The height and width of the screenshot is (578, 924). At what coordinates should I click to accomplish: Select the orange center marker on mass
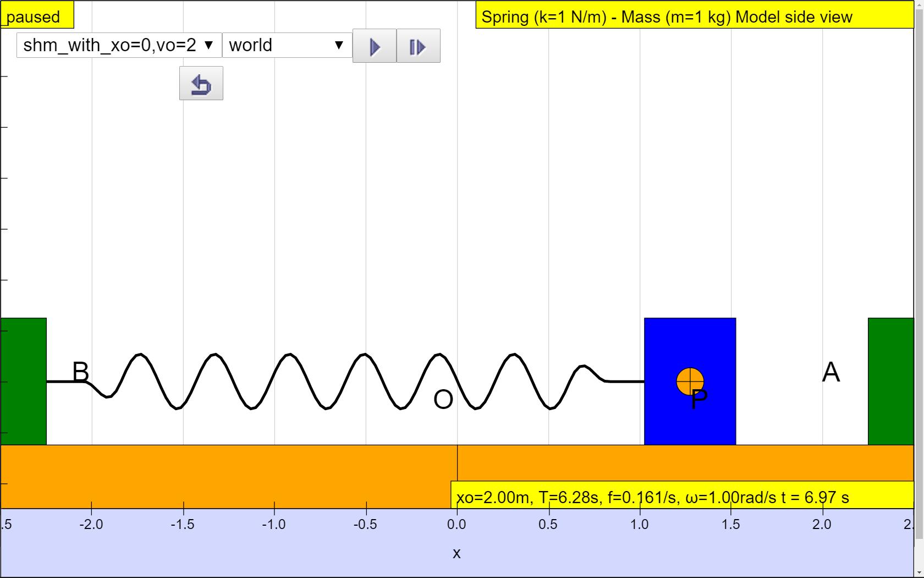690,381
